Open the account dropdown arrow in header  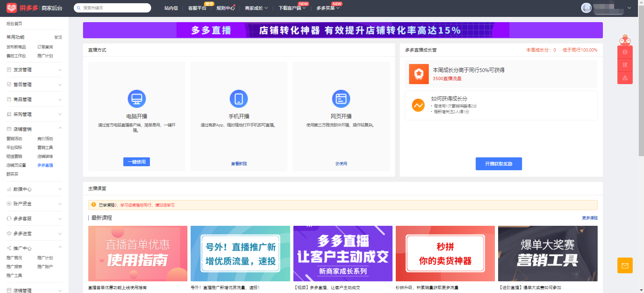click(x=629, y=8)
